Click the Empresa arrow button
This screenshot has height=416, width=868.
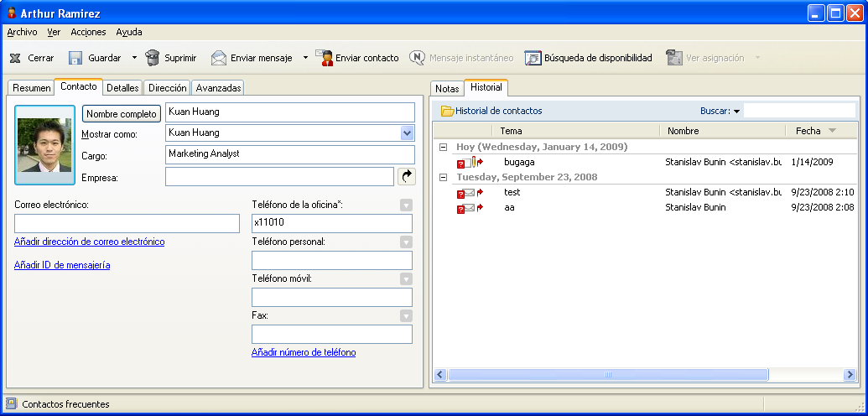406,177
